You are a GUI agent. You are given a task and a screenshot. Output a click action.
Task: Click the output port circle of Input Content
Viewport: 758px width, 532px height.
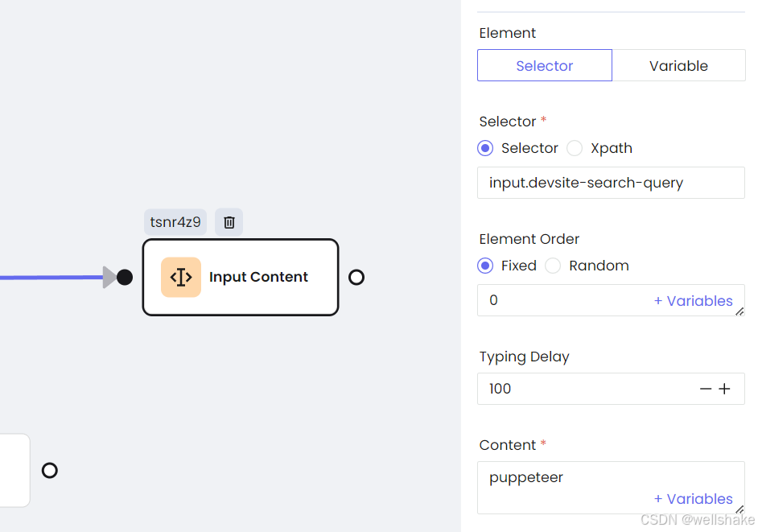click(356, 277)
